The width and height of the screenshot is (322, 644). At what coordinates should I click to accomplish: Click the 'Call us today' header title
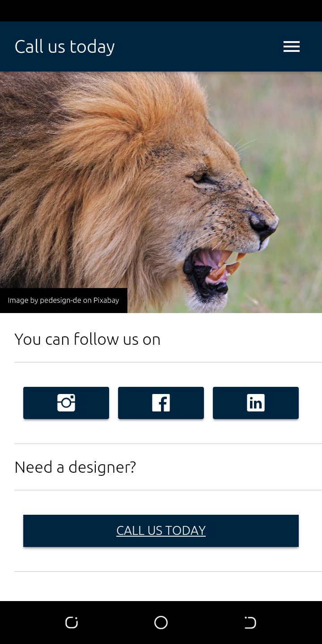tap(65, 47)
